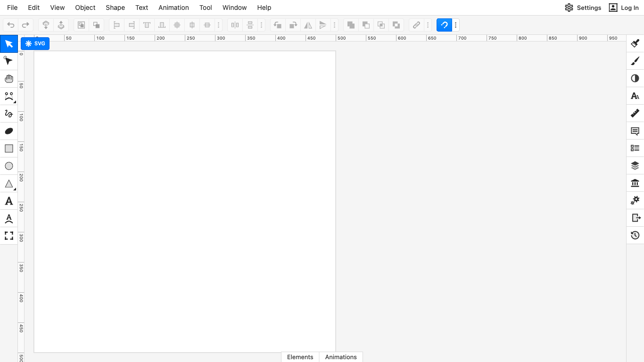The image size is (644, 362).
Task: Raise the object one layer up
Action: click(x=61, y=25)
